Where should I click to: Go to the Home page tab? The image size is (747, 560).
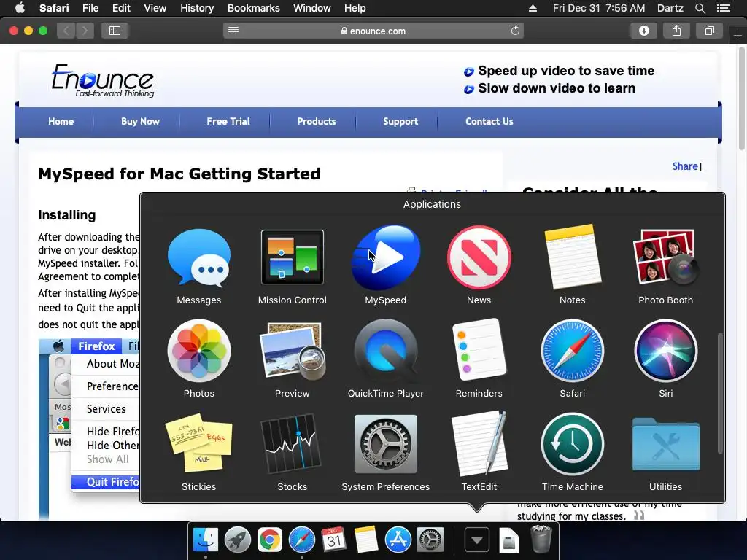pyautogui.click(x=61, y=122)
